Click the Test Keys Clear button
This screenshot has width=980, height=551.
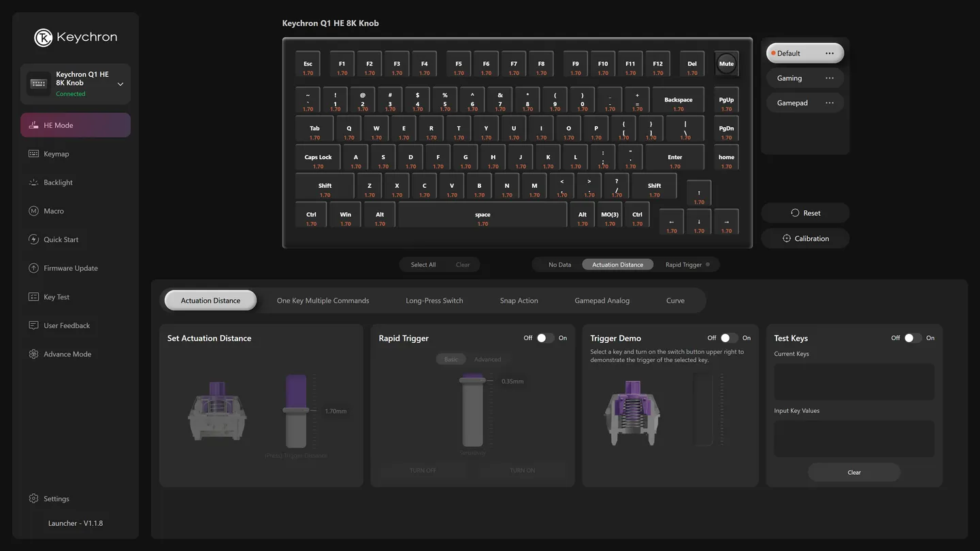pyautogui.click(x=854, y=472)
